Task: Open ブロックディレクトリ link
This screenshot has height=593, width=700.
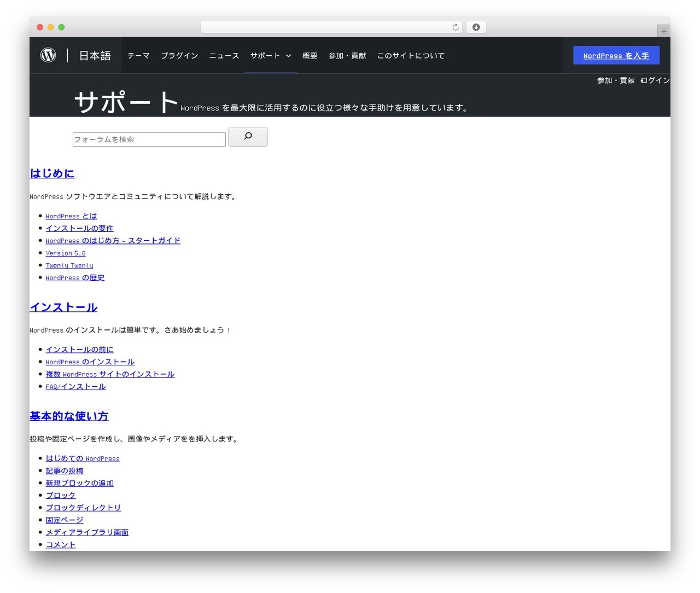Action: (84, 508)
